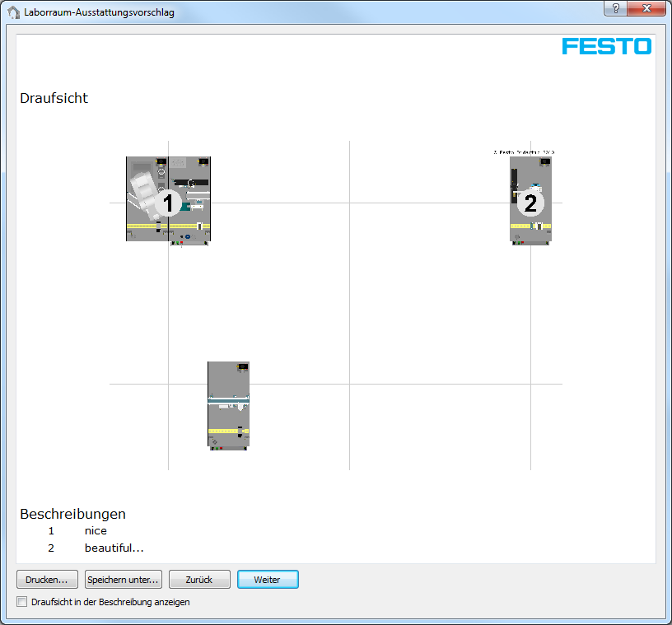Click the Festo logo
This screenshot has height=625, width=672.
(x=606, y=46)
